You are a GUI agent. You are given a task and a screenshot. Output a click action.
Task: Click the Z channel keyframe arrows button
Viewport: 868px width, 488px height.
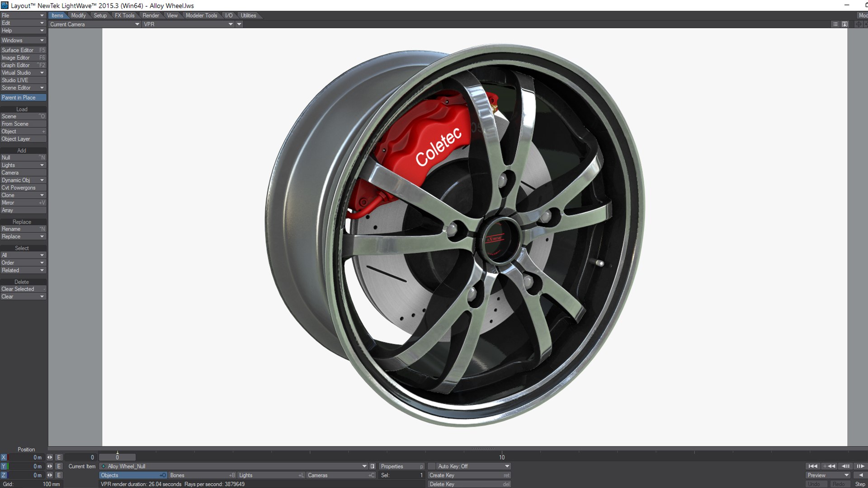coord(50,475)
